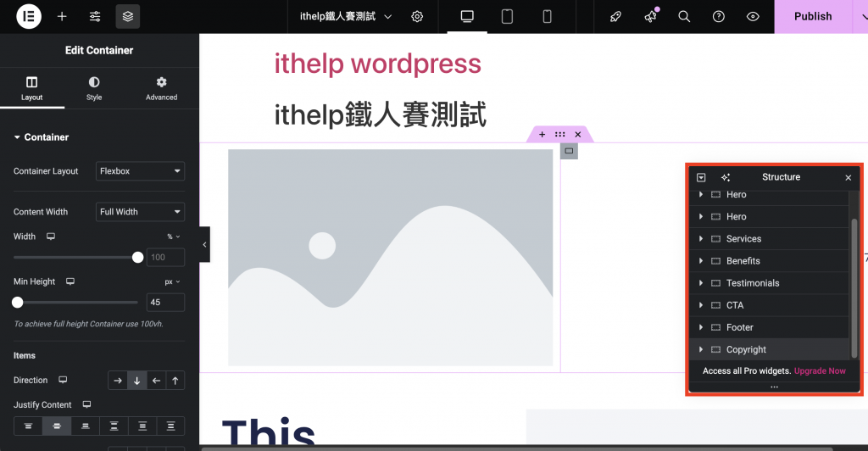Open the help question mark icon
868x451 pixels.
(x=719, y=17)
